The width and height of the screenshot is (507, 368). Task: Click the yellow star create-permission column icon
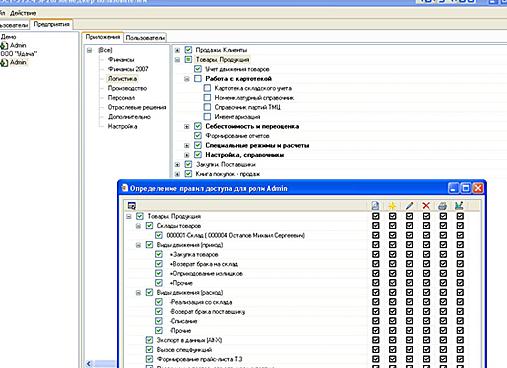[392, 206]
